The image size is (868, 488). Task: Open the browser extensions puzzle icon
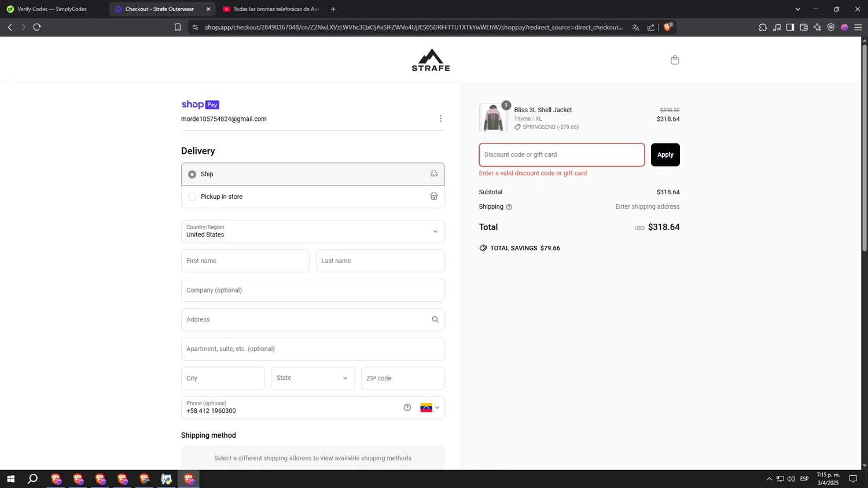coord(763,27)
